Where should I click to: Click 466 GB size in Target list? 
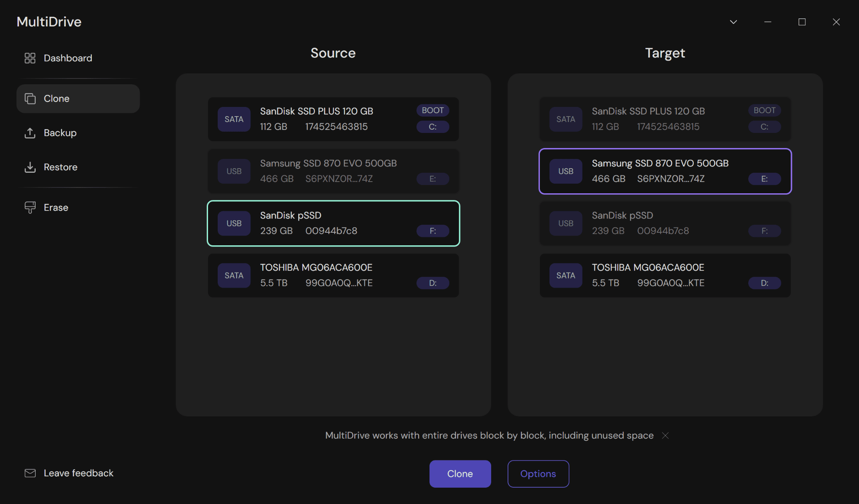(609, 179)
